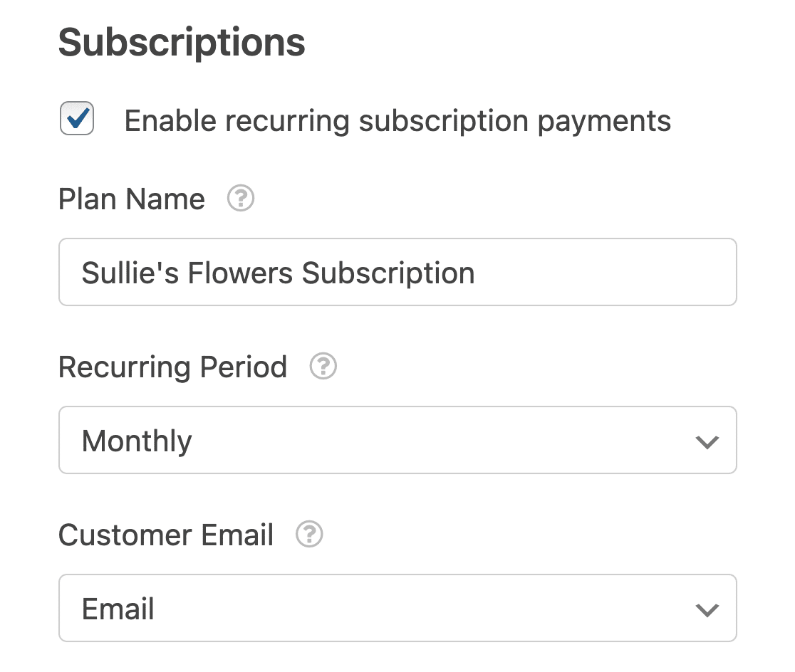Viewport: 795px width, 672px height.
Task: Click the blue checkmark in the subscription checkbox
Action: coord(78,119)
